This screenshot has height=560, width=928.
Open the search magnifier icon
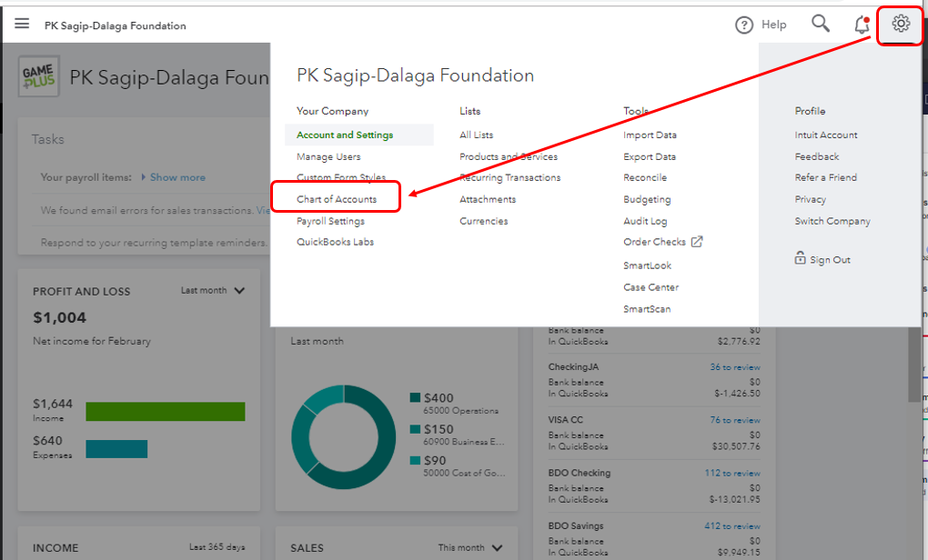pos(821,23)
